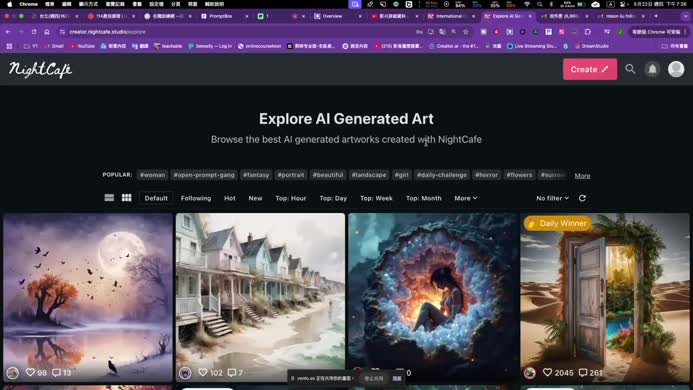The image size is (693, 390).
Task: Click the #beautiful tag
Action: [328, 175]
